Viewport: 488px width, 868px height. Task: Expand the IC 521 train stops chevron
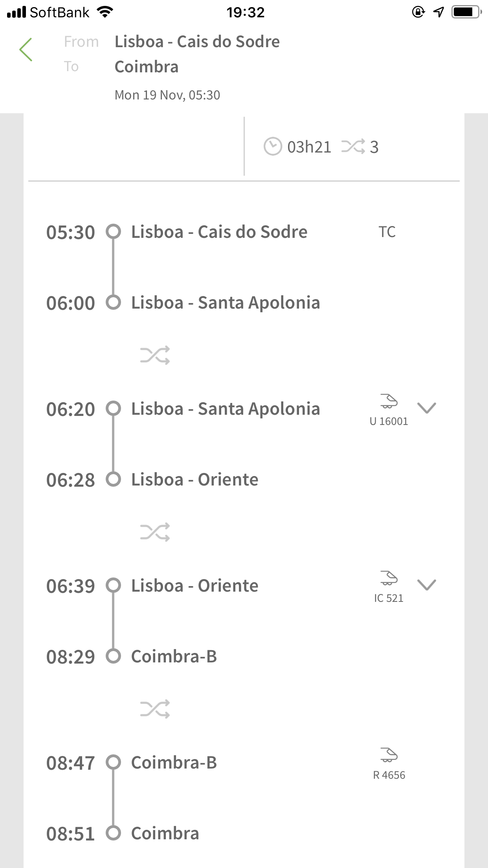[x=427, y=585]
